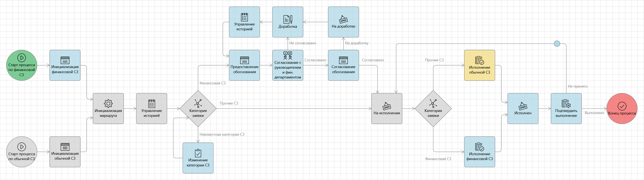This screenshot has height=180, width=644.
Task: Select the Предоставление обоснования node
Action: (x=244, y=65)
